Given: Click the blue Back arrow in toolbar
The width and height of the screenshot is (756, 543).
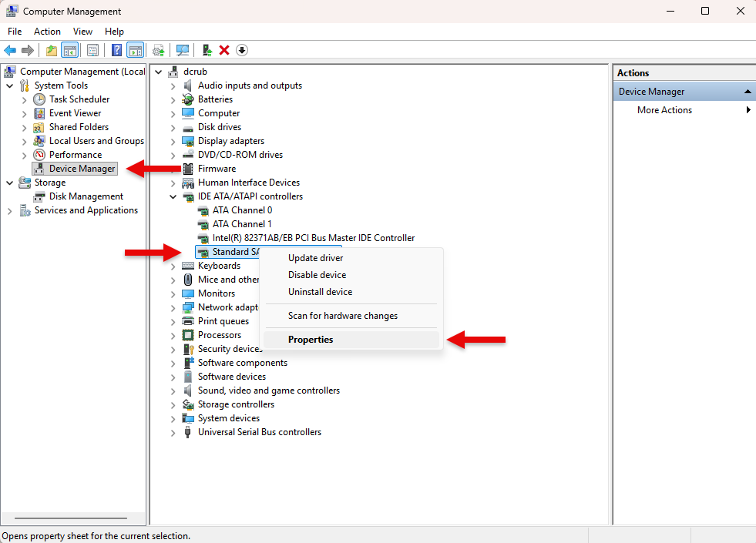Looking at the screenshot, I should (x=10, y=50).
